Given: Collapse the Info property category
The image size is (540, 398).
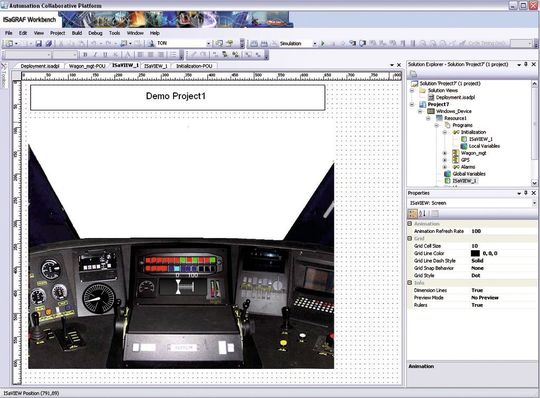Looking at the screenshot, I should pyautogui.click(x=410, y=282).
